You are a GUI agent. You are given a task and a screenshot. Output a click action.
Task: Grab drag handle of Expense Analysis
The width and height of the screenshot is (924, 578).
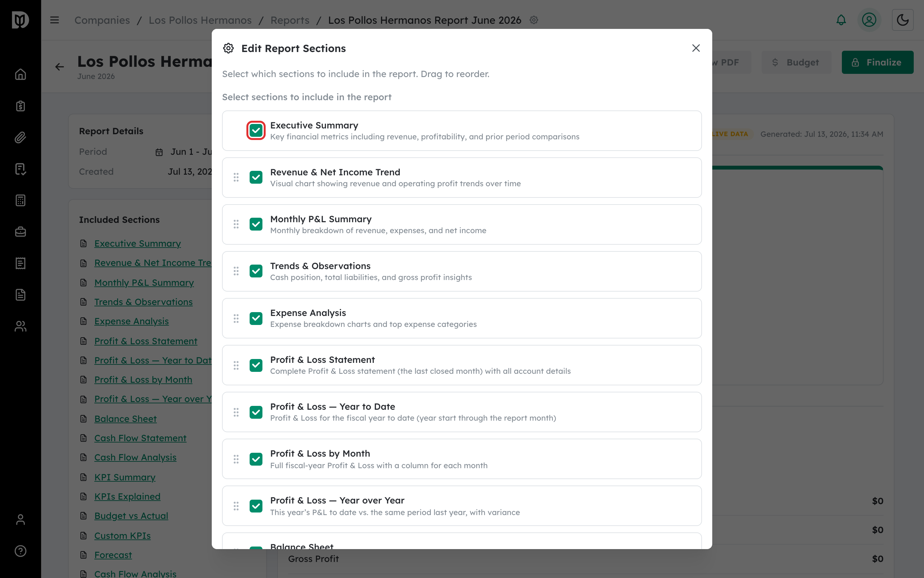pos(236,319)
